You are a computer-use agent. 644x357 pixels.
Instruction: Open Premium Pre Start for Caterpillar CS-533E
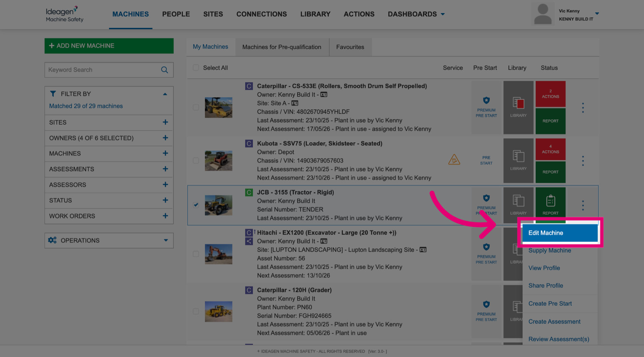pyautogui.click(x=486, y=107)
